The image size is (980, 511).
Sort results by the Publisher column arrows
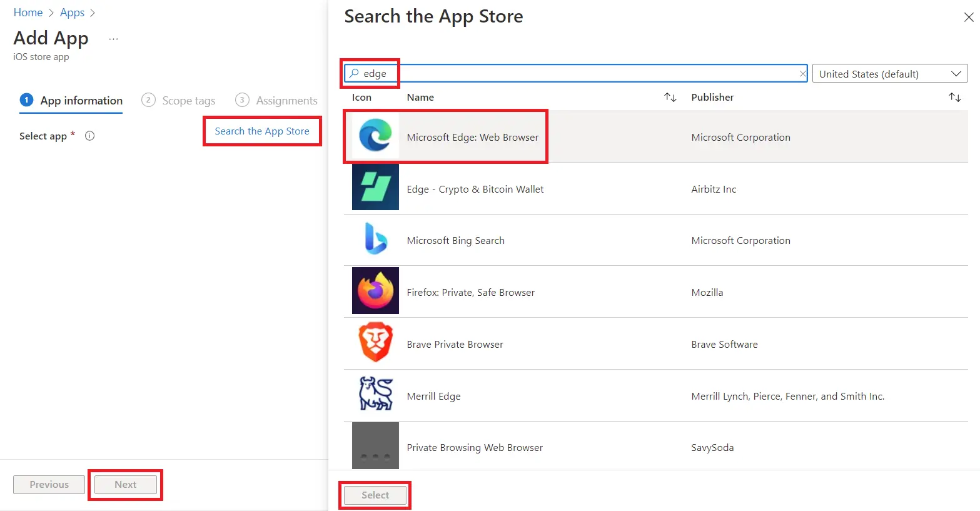coord(954,98)
